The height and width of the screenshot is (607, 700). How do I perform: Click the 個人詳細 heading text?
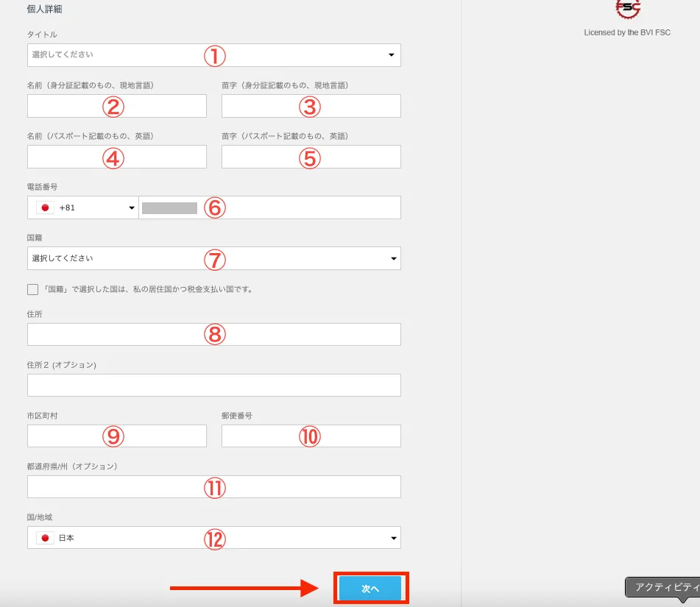[44, 9]
